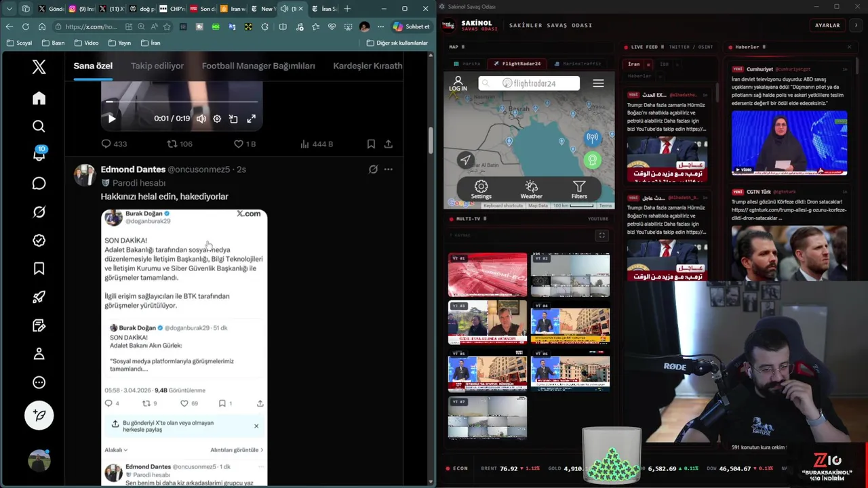This screenshot has height=488, width=868.
Task: Play the video in the top tweet
Action: click(x=112, y=119)
